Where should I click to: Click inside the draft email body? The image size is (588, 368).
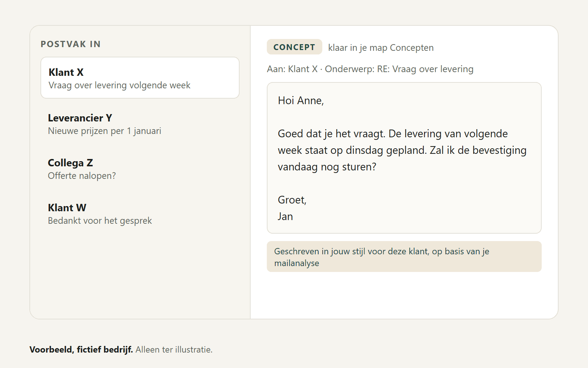coord(404,158)
